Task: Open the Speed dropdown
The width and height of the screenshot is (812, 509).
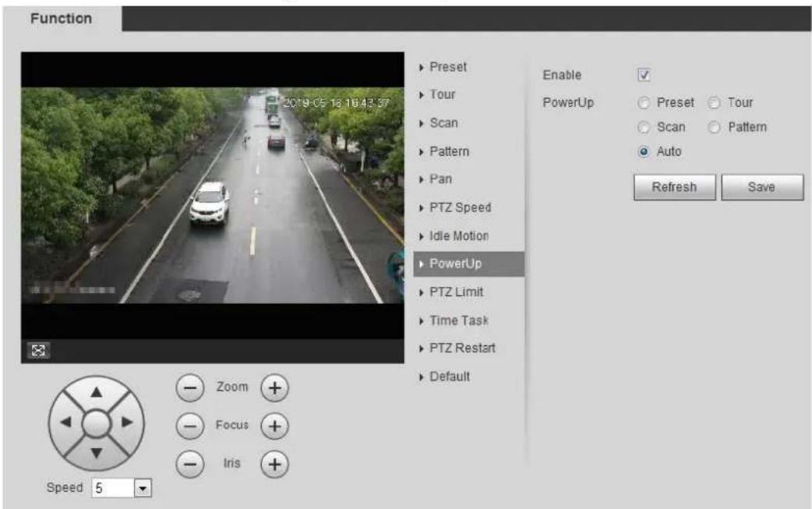Action: [143, 488]
